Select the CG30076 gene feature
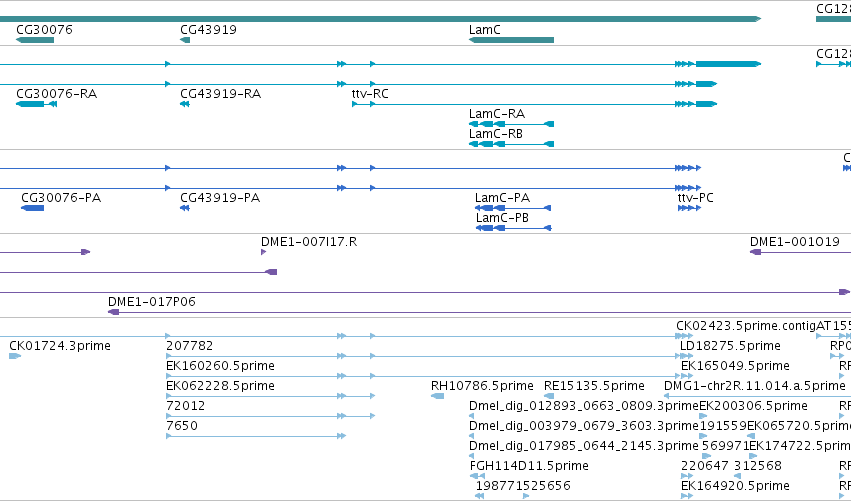This screenshot has height=501, width=851. (x=35, y=40)
